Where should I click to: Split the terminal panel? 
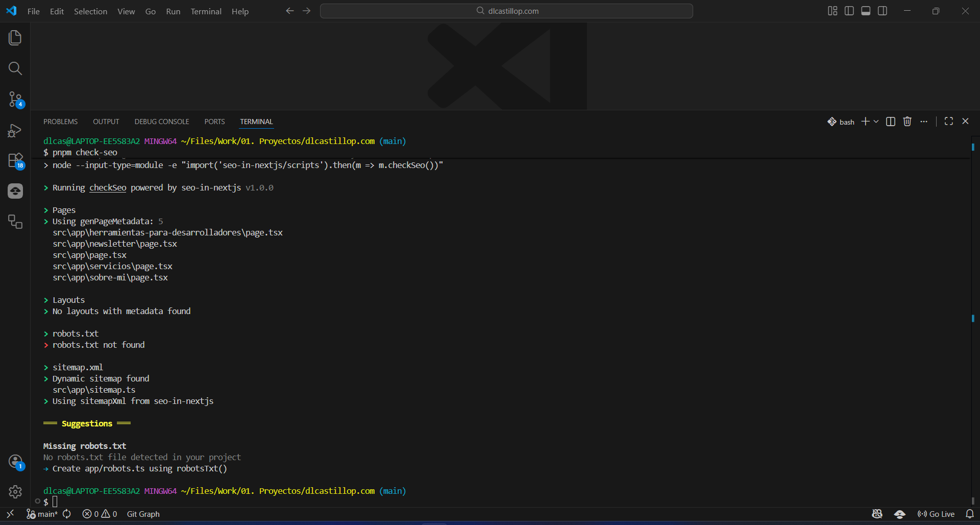click(x=891, y=122)
